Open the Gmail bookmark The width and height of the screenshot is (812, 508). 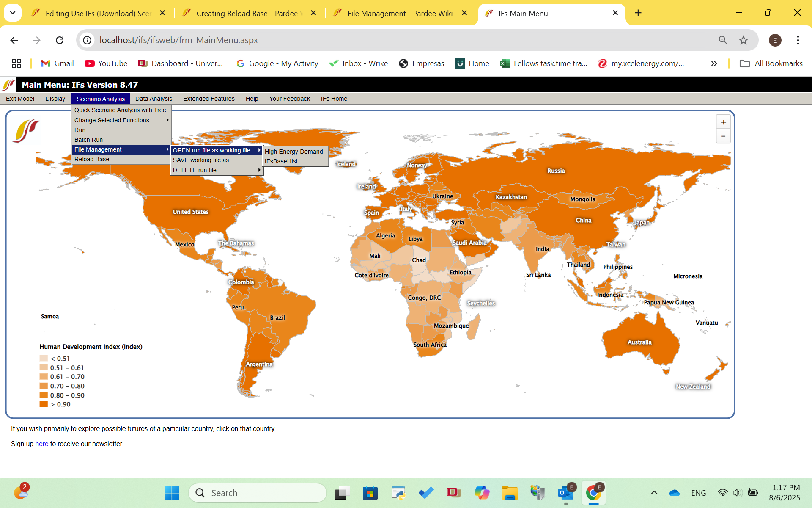pyautogui.click(x=57, y=63)
